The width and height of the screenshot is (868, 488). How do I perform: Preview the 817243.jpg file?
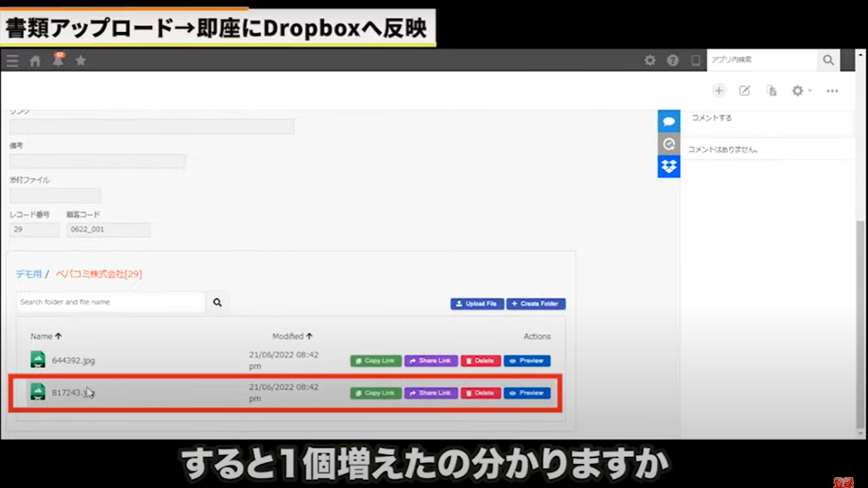[527, 393]
